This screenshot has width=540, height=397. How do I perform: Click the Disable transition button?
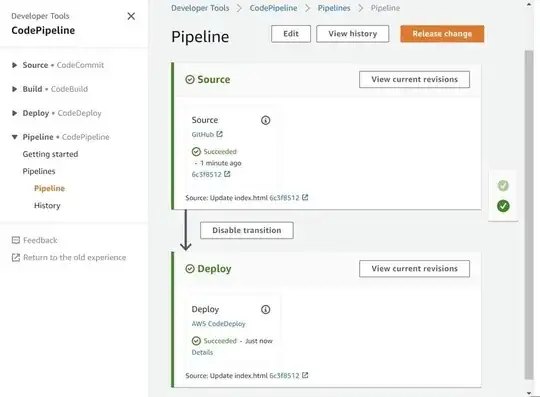click(247, 230)
